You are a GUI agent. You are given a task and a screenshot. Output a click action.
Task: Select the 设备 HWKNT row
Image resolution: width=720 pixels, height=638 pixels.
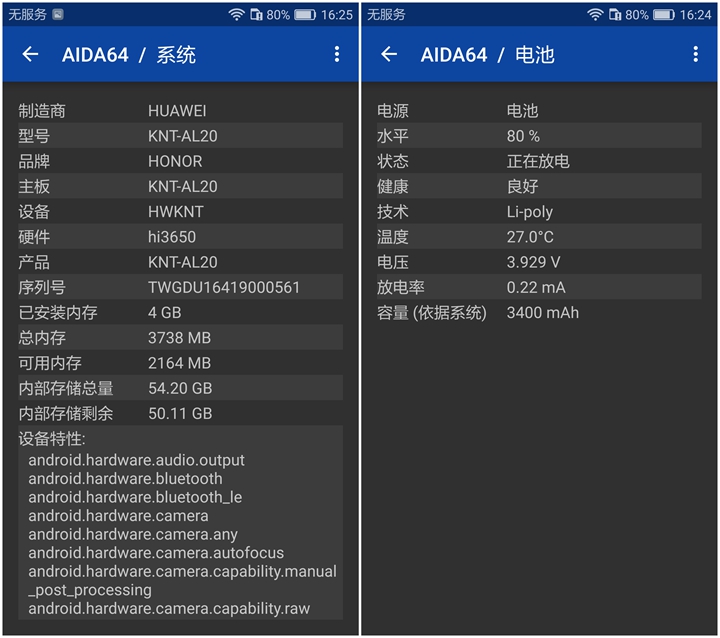point(180,211)
